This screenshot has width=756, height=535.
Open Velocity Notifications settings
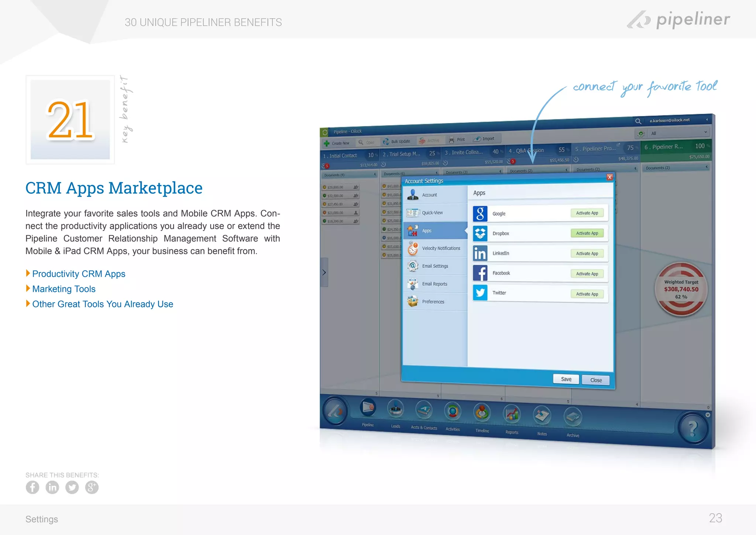click(x=435, y=248)
